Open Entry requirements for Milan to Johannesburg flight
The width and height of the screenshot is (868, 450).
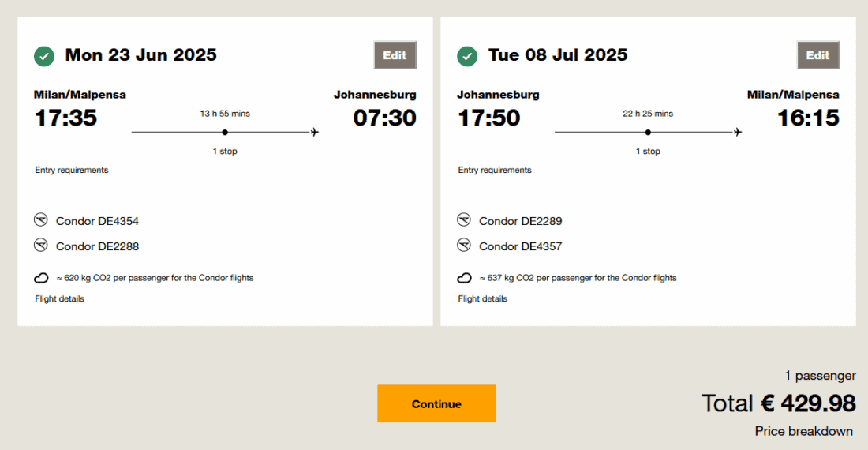72,170
